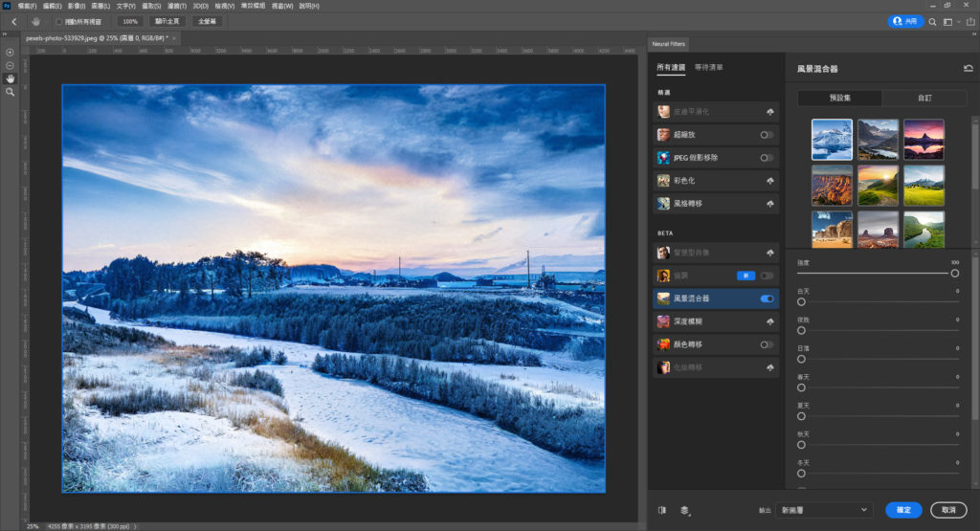
Task: Enable the 顏色轉移 filter toggle
Action: [x=767, y=344]
